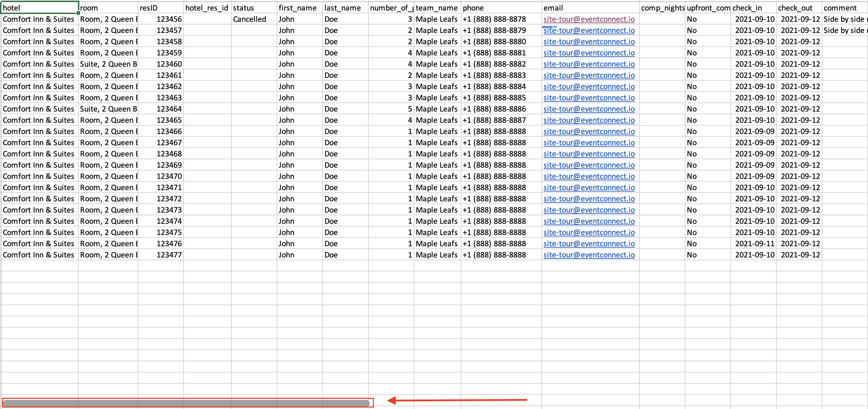Screen dimensions: 868x409
Task: Click first Suite, 2 Queen room cell
Action: (108, 64)
